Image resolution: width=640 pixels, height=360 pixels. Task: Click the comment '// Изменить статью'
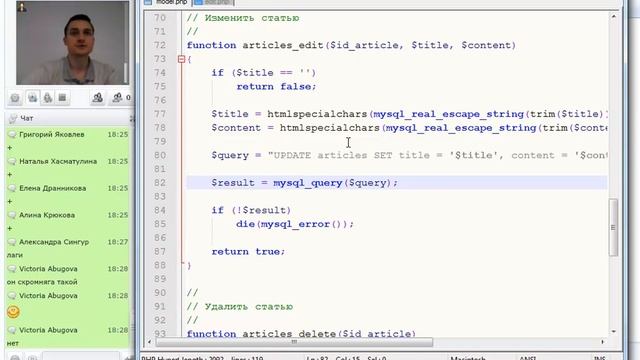point(243,18)
